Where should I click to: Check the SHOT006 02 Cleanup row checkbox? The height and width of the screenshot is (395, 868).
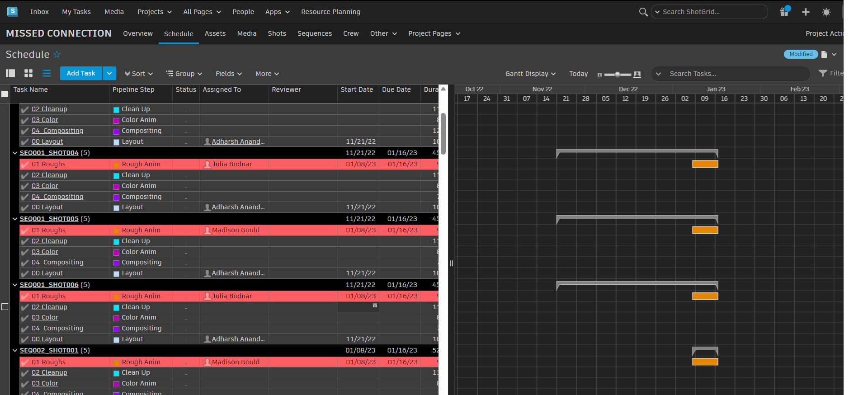tap(5, 307)
